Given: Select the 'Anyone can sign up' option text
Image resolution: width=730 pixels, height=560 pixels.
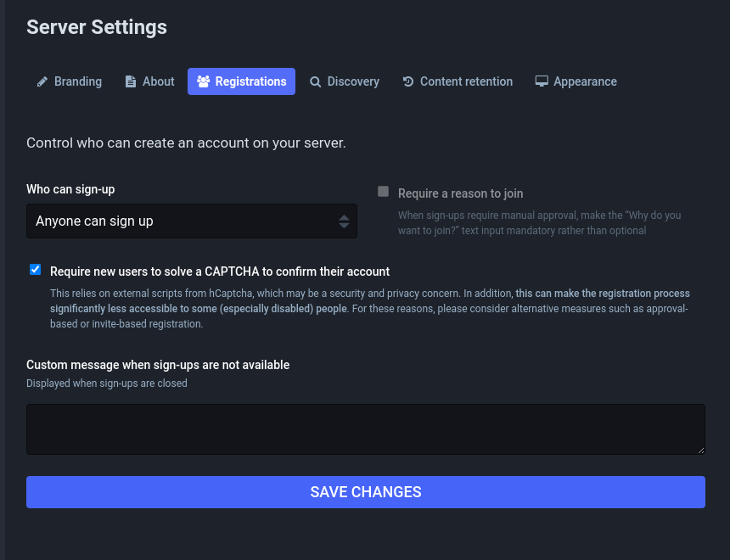Looking at the screenshot, I should tap(94, 221).
